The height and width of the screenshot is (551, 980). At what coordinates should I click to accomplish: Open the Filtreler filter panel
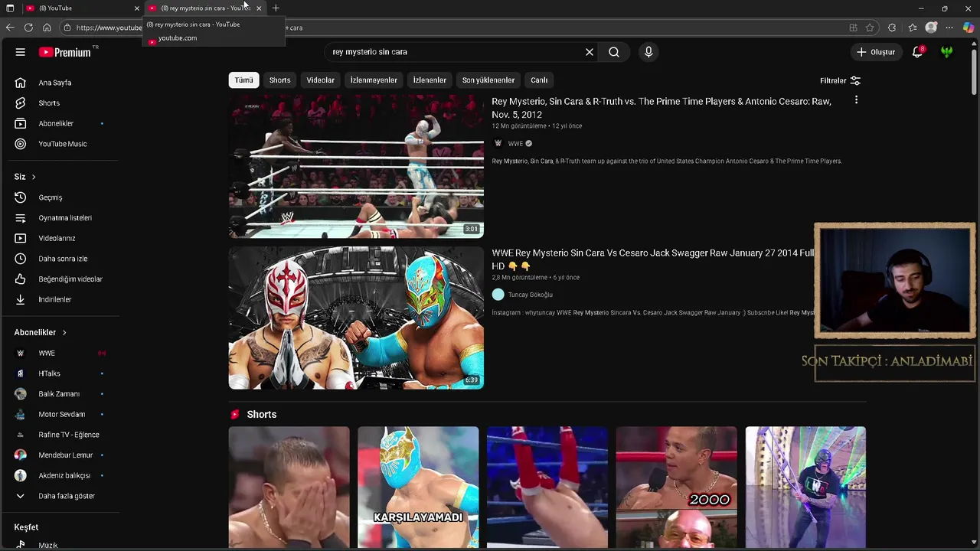840,80
